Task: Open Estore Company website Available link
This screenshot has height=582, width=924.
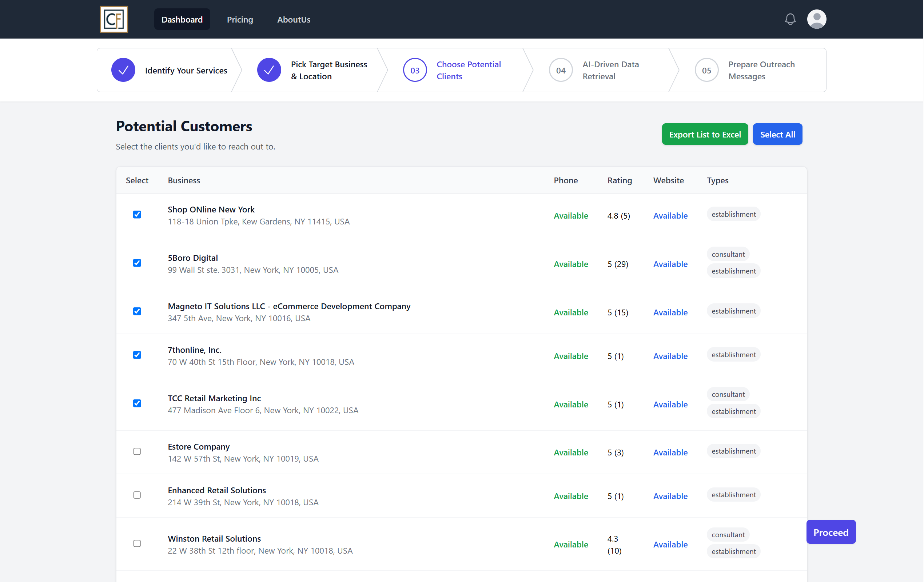Action: tap(670, 453)
